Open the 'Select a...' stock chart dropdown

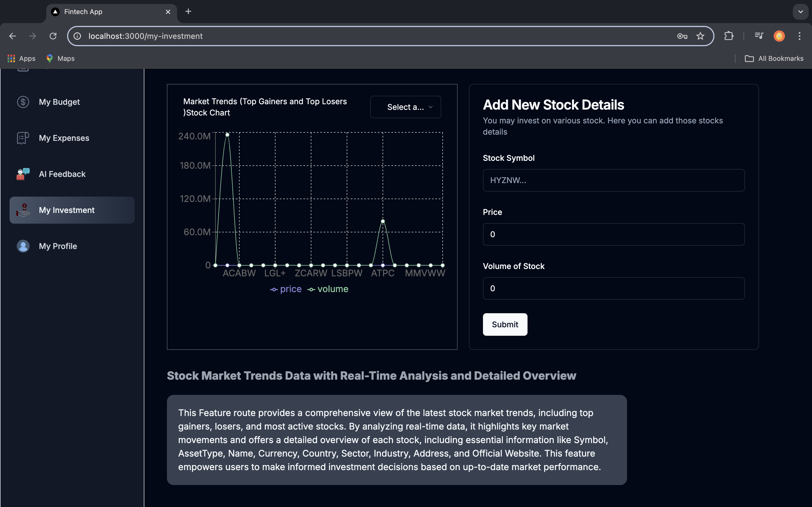(405, 107)
